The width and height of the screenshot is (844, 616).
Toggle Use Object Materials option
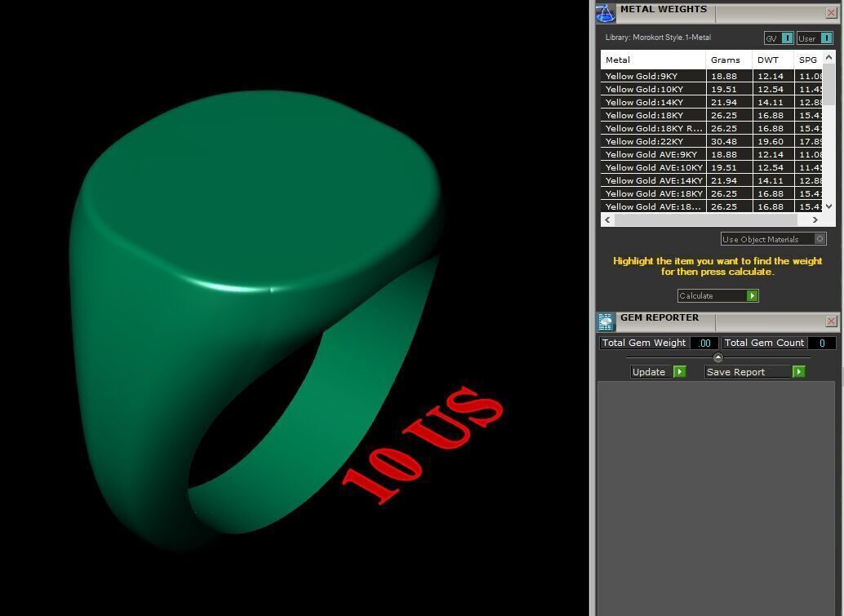pos(773,239)
